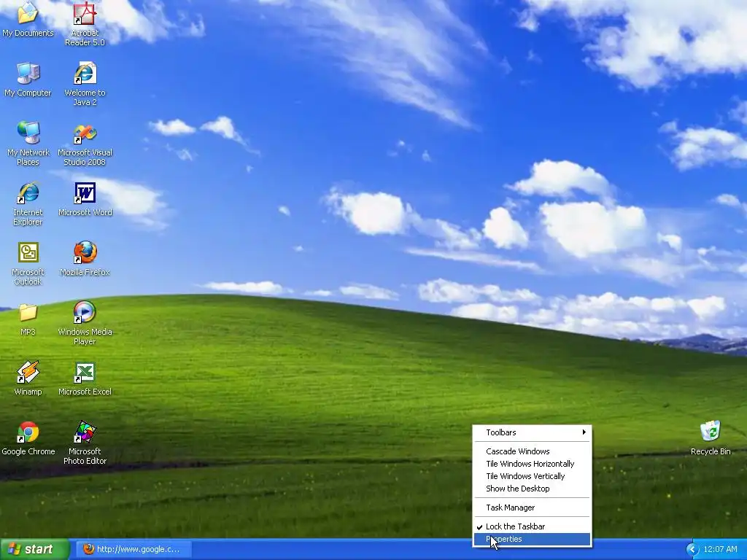Choose Tile Windows Vertically
The height and width of the screenshot is (560, 747).
click(x=532, y=475)
